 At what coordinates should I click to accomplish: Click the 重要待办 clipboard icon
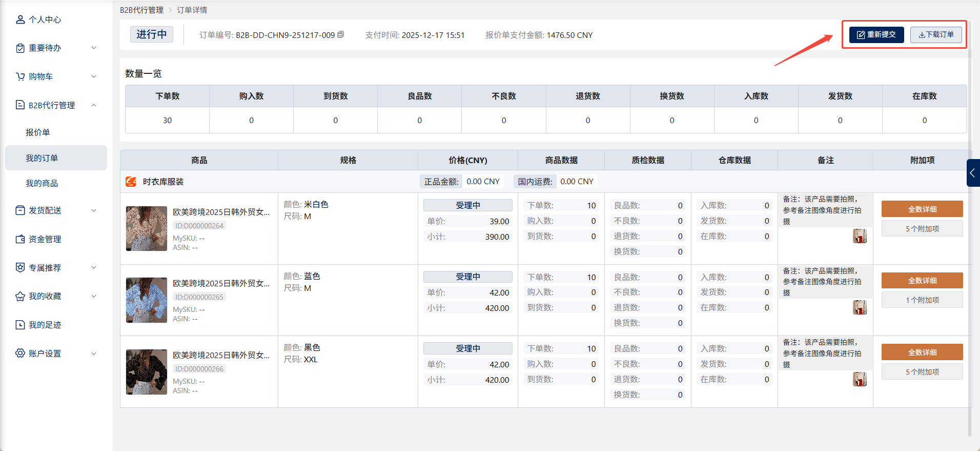[20, 48]
